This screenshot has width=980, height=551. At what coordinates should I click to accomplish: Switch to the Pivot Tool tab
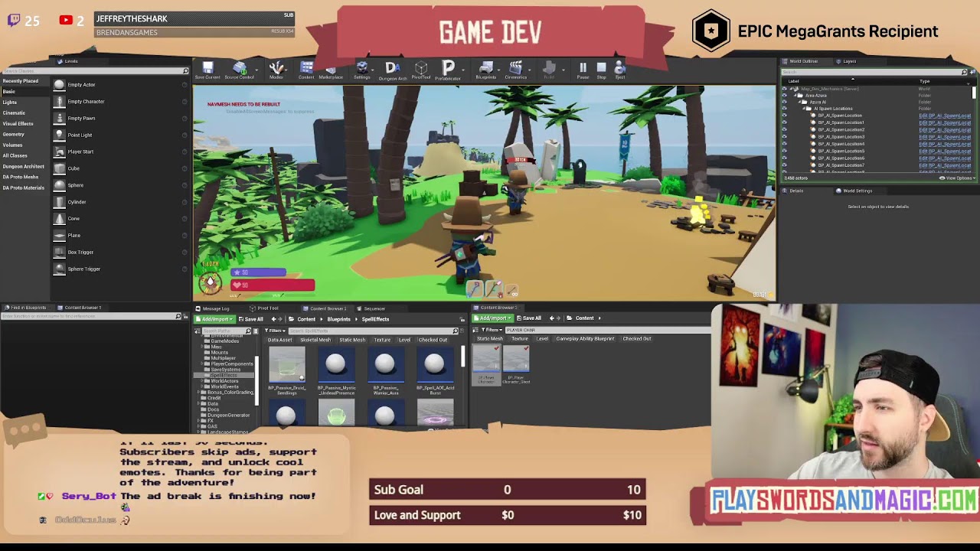(266, 308)
